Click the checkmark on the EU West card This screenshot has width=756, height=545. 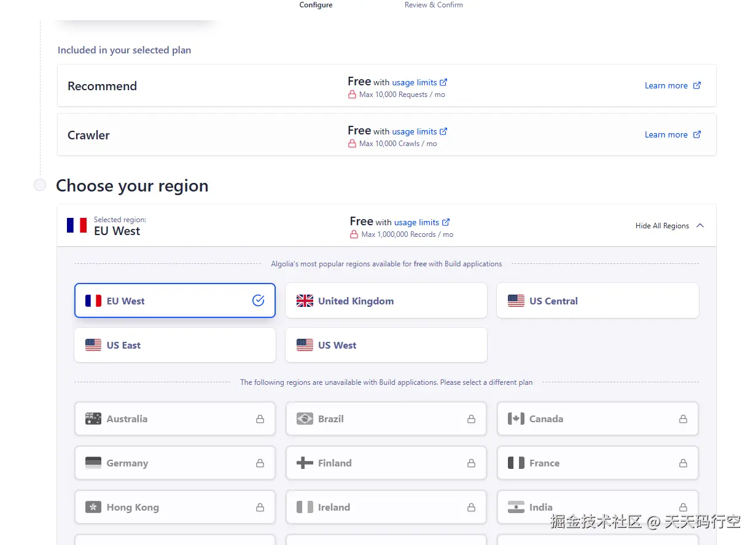click(258, 301)
